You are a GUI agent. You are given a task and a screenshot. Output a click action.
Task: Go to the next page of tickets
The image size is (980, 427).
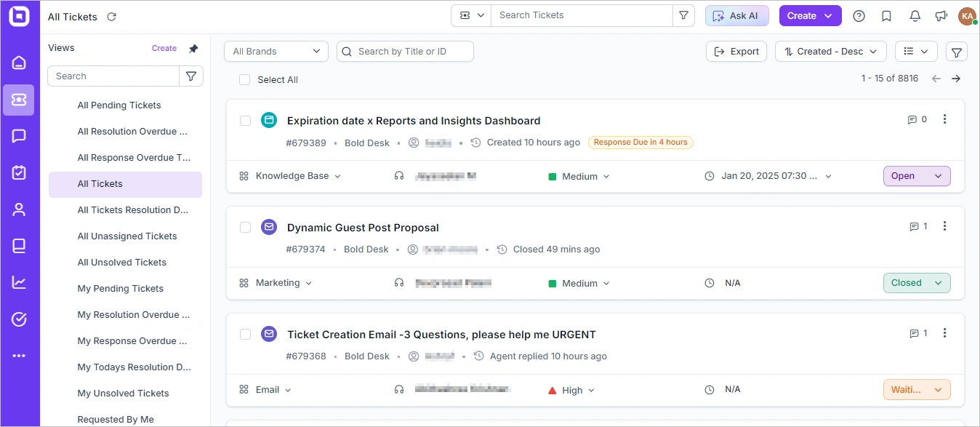(x=956, y=79)
